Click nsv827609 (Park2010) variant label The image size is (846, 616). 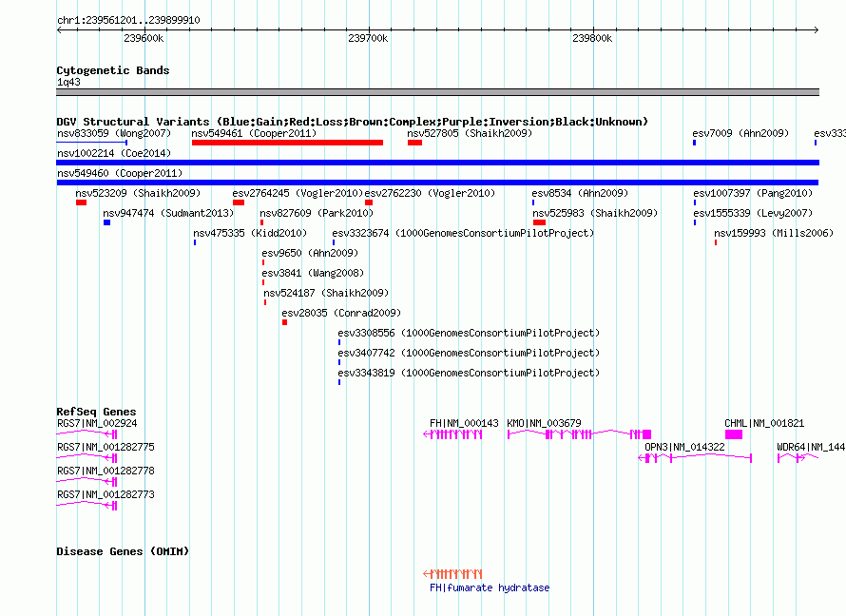(317, 213)
